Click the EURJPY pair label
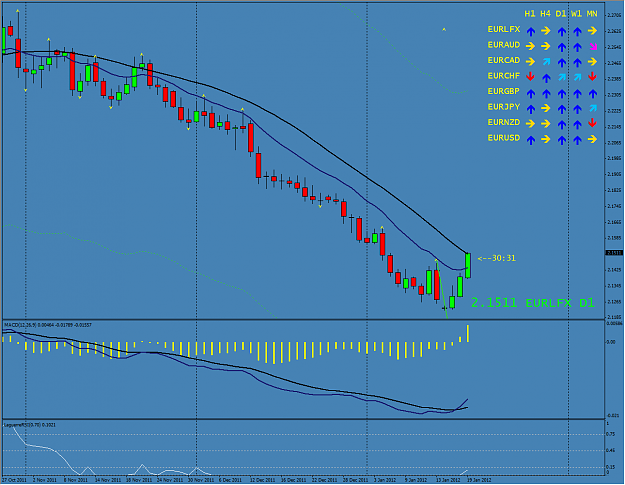This screenshot has height=485, width=625. pyautogui.click(x=504, y=107)
